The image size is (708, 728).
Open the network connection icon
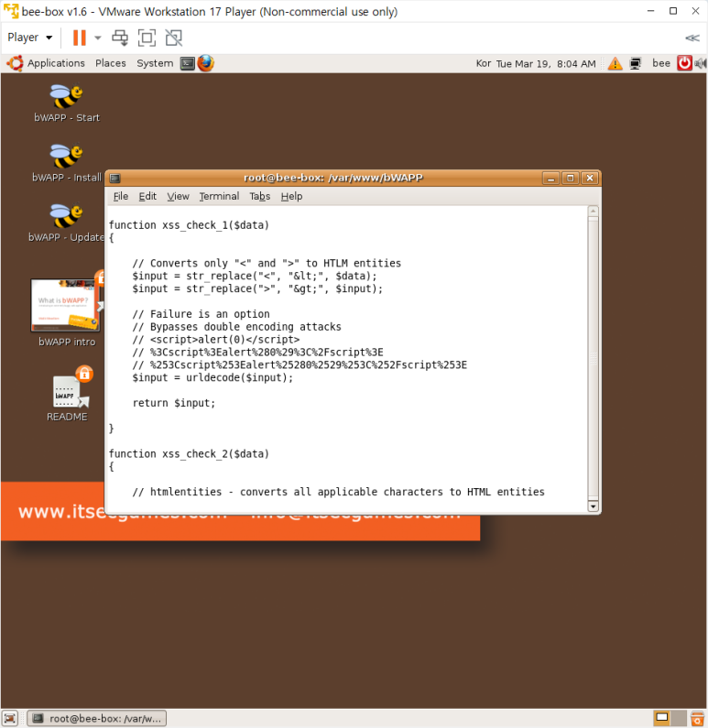coord(635,63)
